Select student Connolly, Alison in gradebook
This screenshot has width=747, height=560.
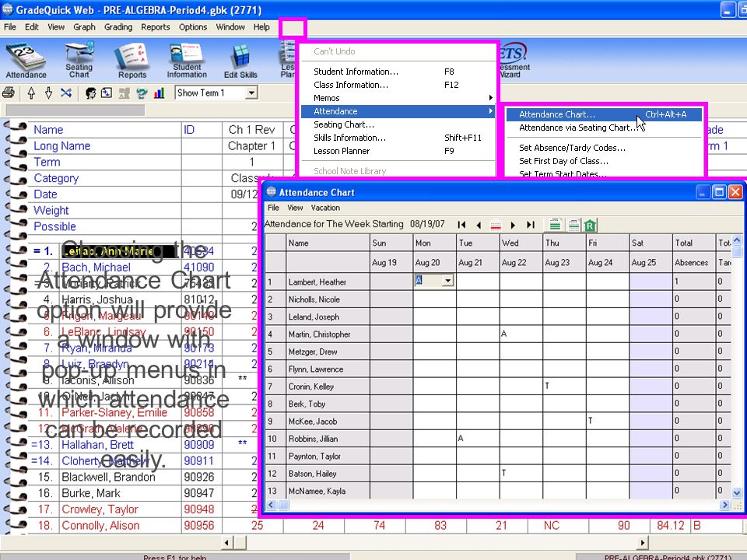coord(100,526)
